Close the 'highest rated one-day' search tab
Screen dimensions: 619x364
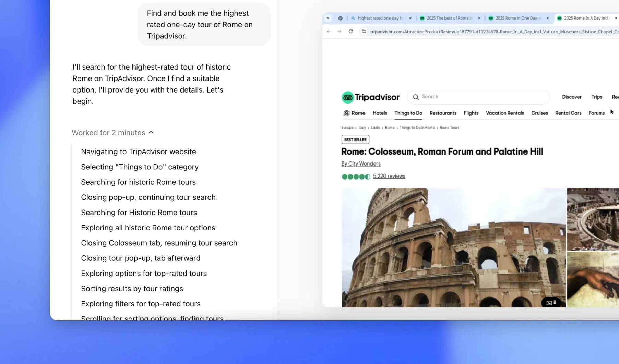coord(410,18)
